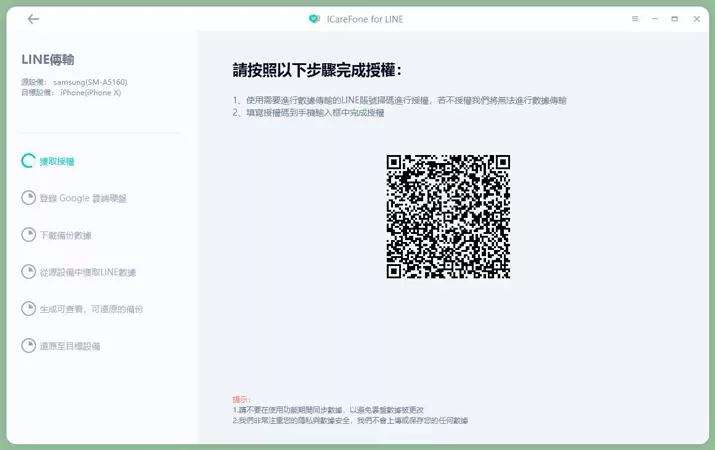
Task: Click the clock icon beside 還原至目標設備
Action: 28,346
